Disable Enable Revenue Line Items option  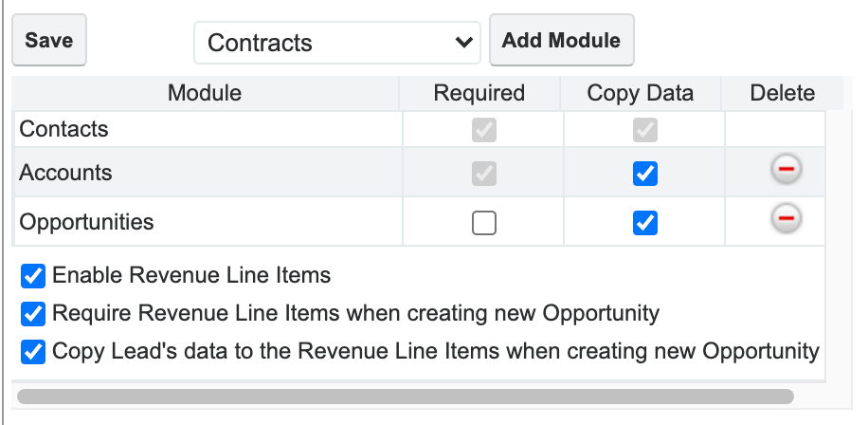[33, 276]
